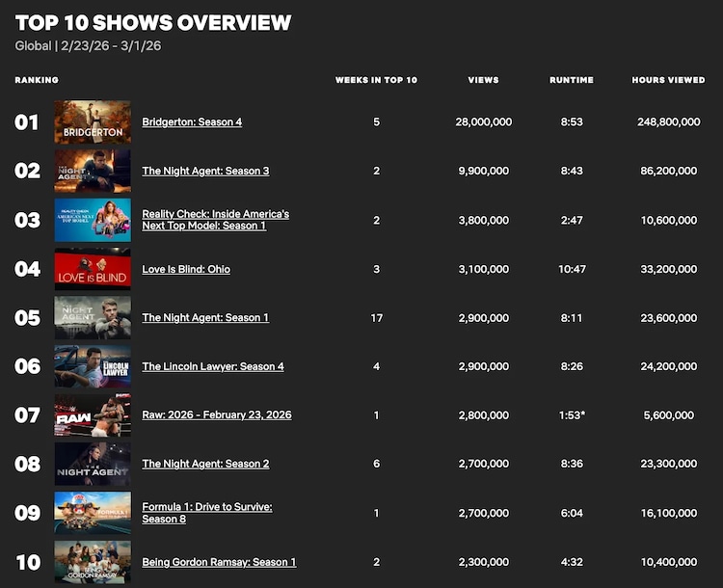Click the Bridgerton show thumbnail

point(93,122)
